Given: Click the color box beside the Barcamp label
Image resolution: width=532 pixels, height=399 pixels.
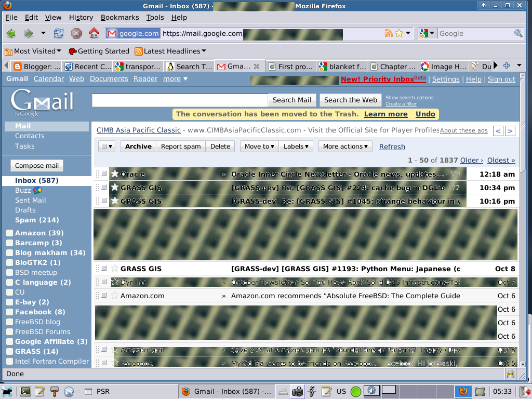Looking at the screenshot, I should point(9,243).
